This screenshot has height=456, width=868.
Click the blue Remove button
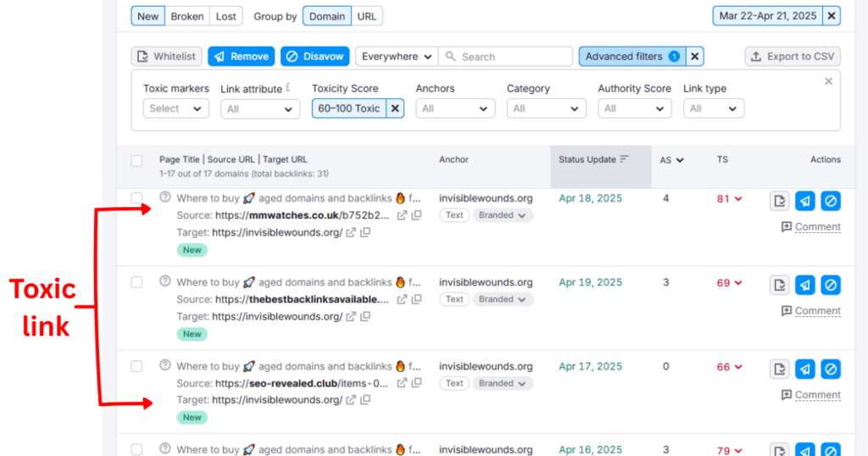point(242,57)
